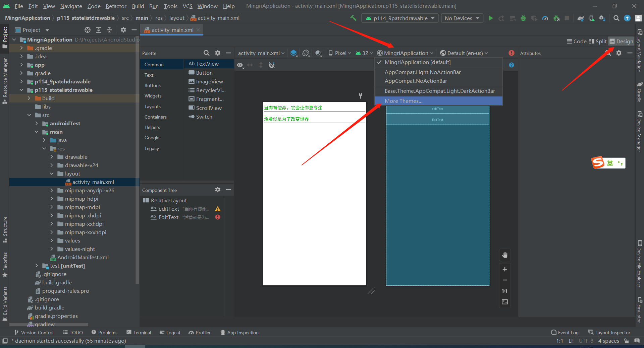Image resolution: width=644 pixels, height=348 pixels.
Task: Click the Make Project hammer icon
Action: click(353, 18)
